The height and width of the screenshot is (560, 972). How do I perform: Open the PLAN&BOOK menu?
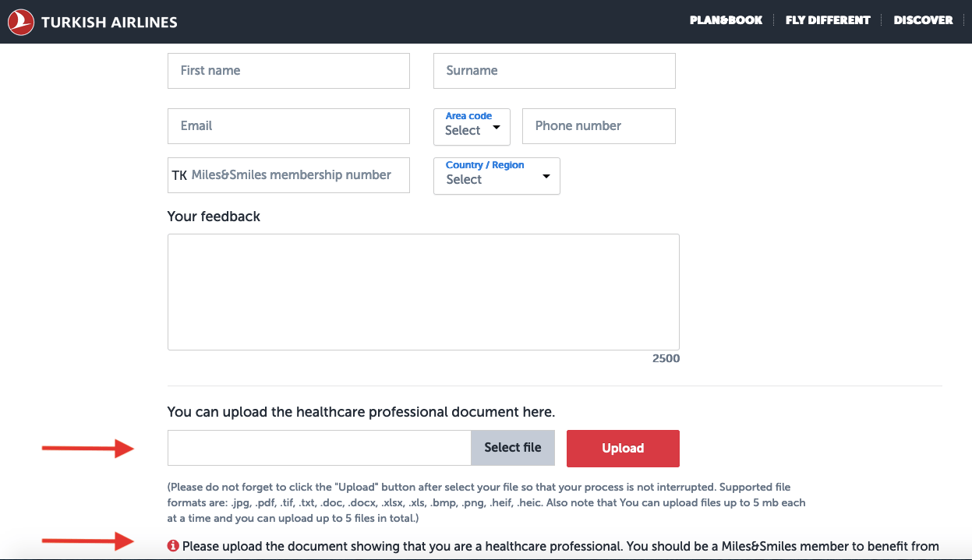[x=726, y=20]
